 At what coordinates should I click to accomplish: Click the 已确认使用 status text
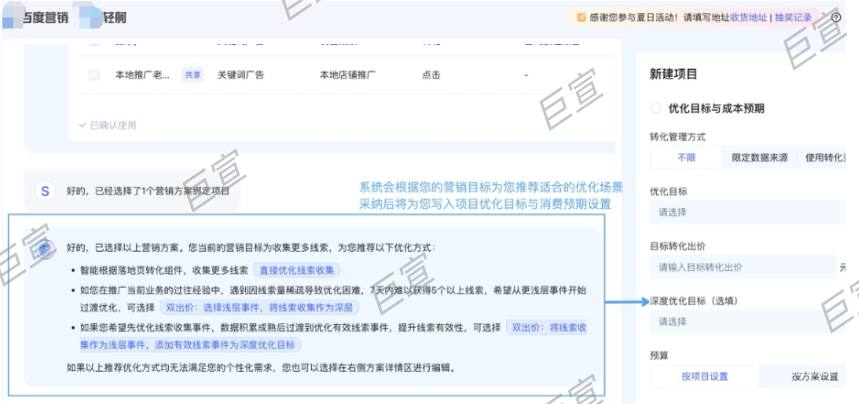pos(107,125)
